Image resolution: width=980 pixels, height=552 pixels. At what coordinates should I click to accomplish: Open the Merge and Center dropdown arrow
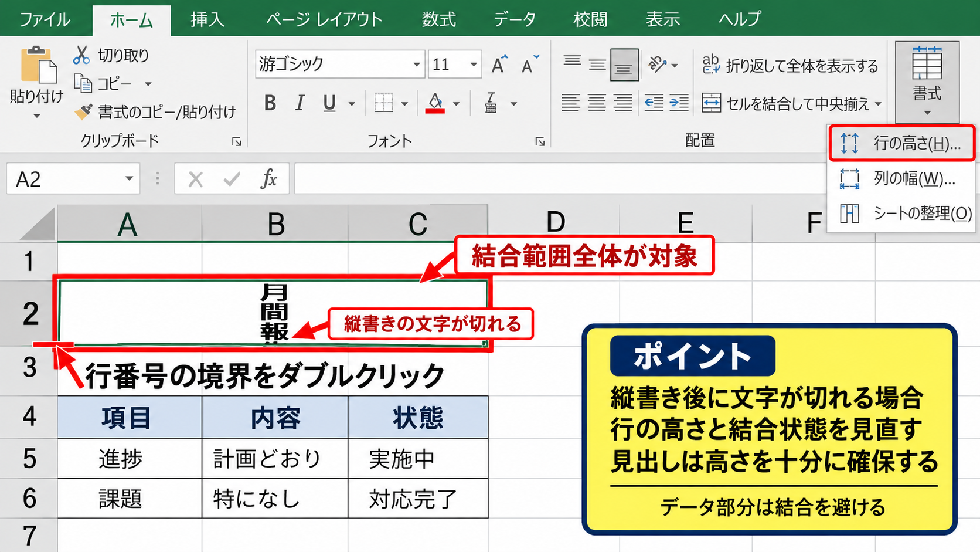pos(878,104)
